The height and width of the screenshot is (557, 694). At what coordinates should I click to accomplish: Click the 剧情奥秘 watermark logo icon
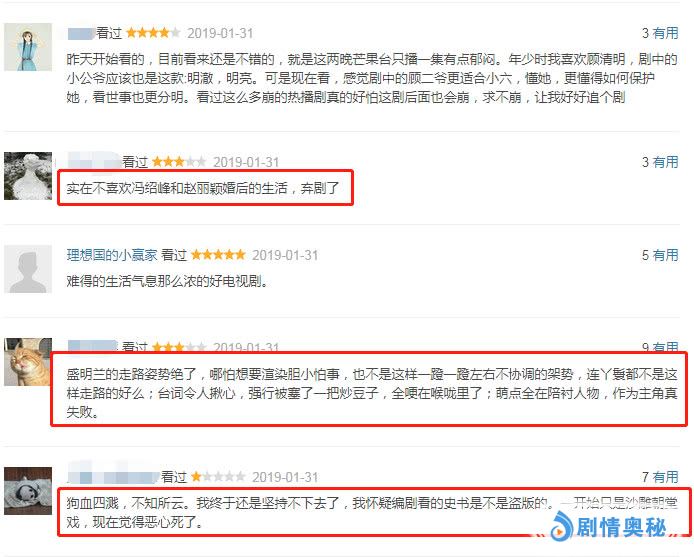coord(562,526)
